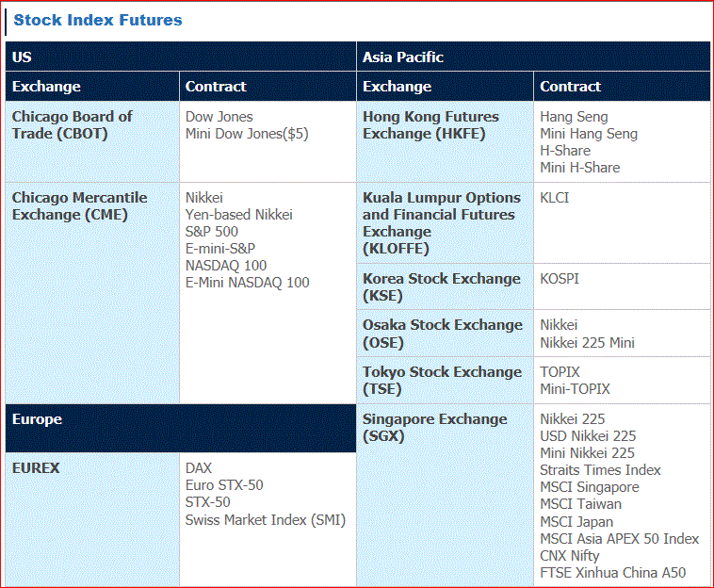
Task: Click the Exchange column header under US
Action: [x=92, y=86]
